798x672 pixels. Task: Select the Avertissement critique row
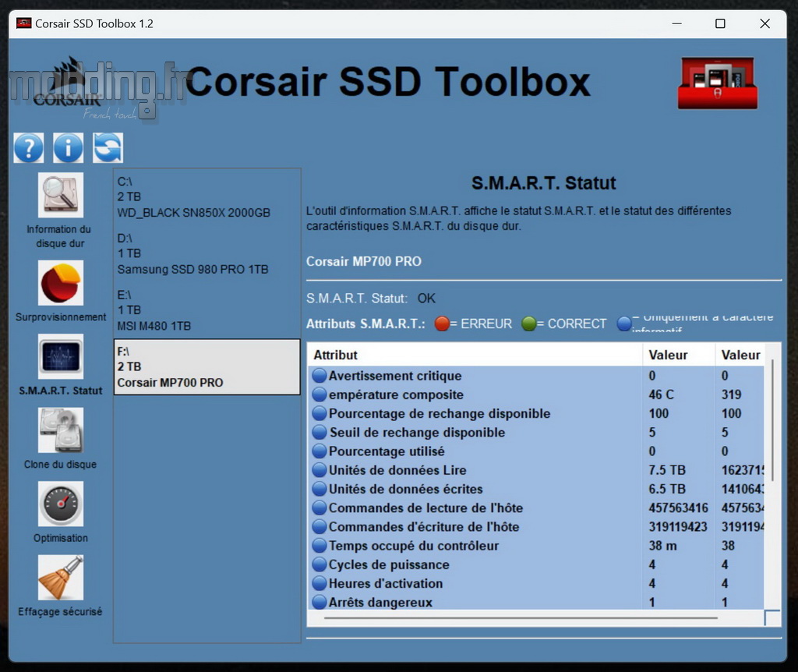pos(536,376)
